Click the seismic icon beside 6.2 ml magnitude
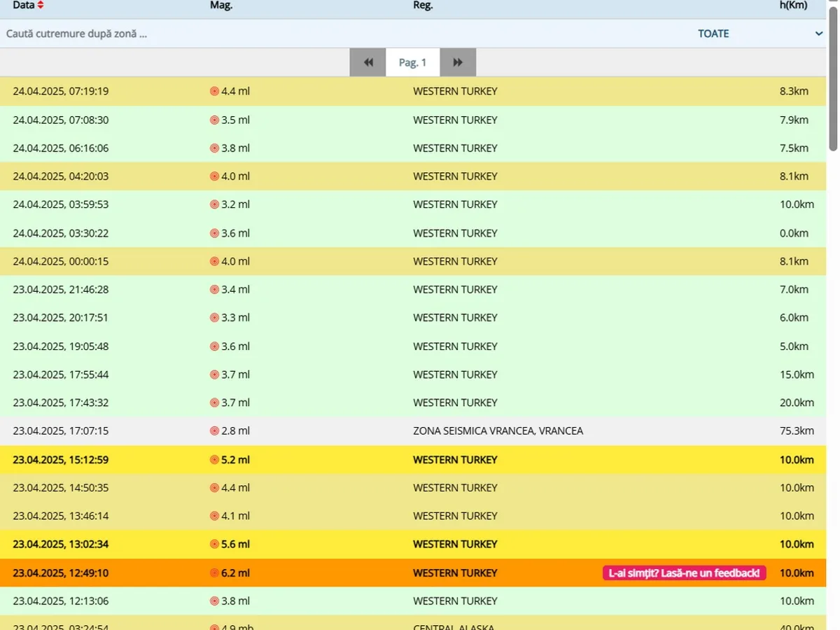Screen dimensions: 840x630 coord(214,573)
